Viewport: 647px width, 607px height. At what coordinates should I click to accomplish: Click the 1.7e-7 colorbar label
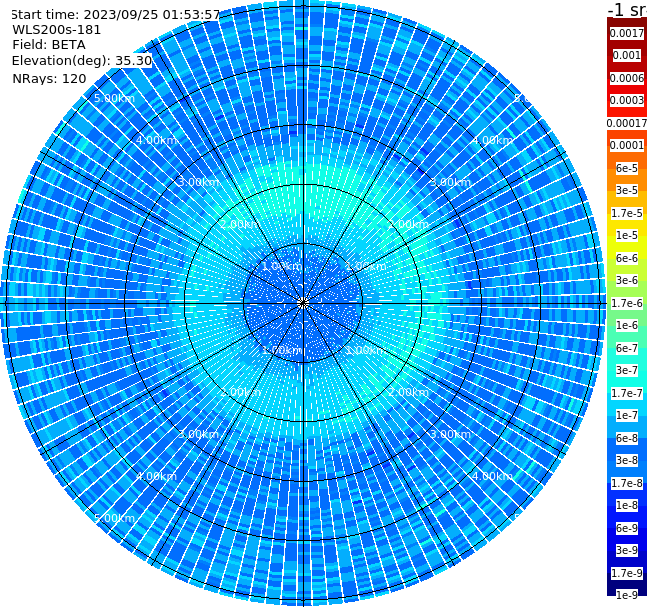coord(626,393)
